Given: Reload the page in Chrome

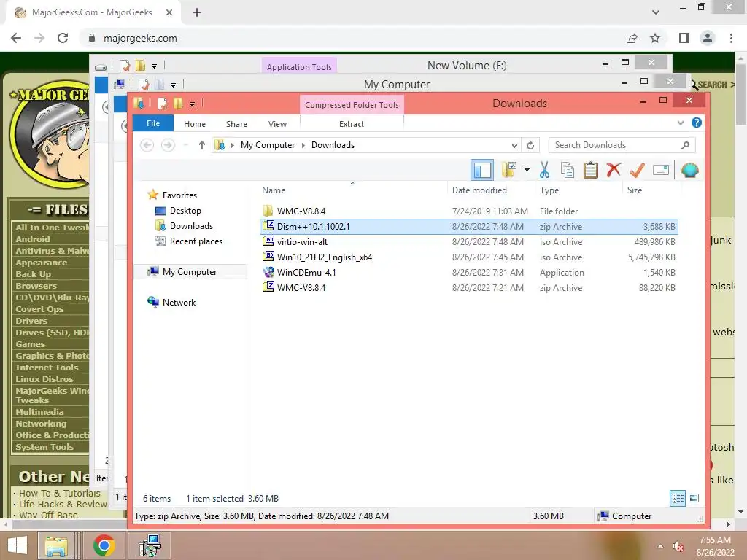Looking at the screenshot, I should [63, 38].
